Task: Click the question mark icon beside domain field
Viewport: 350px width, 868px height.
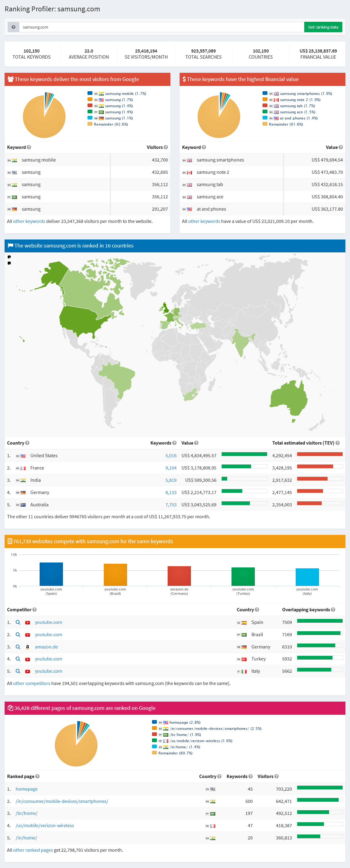Action: point(14,27)
